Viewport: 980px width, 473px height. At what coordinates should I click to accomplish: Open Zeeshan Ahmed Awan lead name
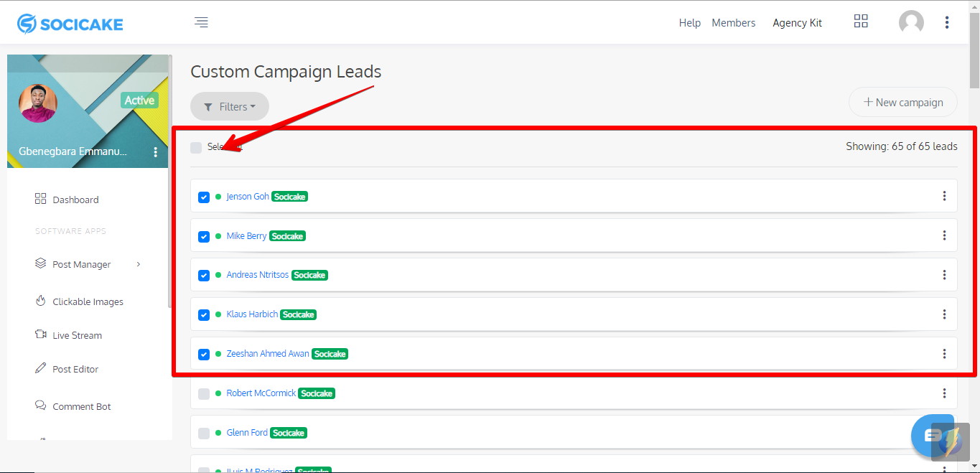[268, 354]
